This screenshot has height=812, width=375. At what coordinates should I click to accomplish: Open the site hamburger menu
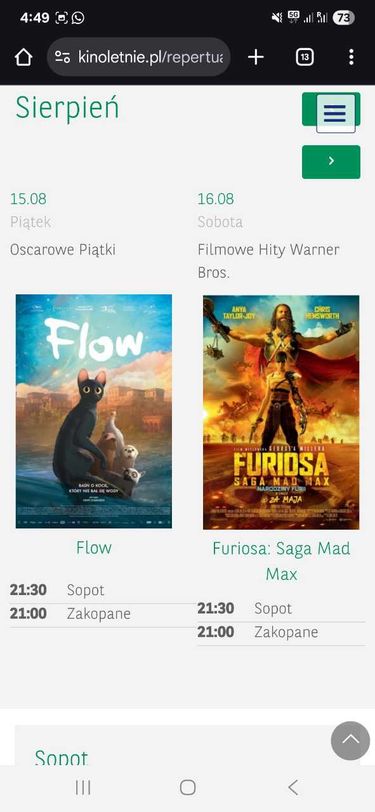[x=336, y=113]
